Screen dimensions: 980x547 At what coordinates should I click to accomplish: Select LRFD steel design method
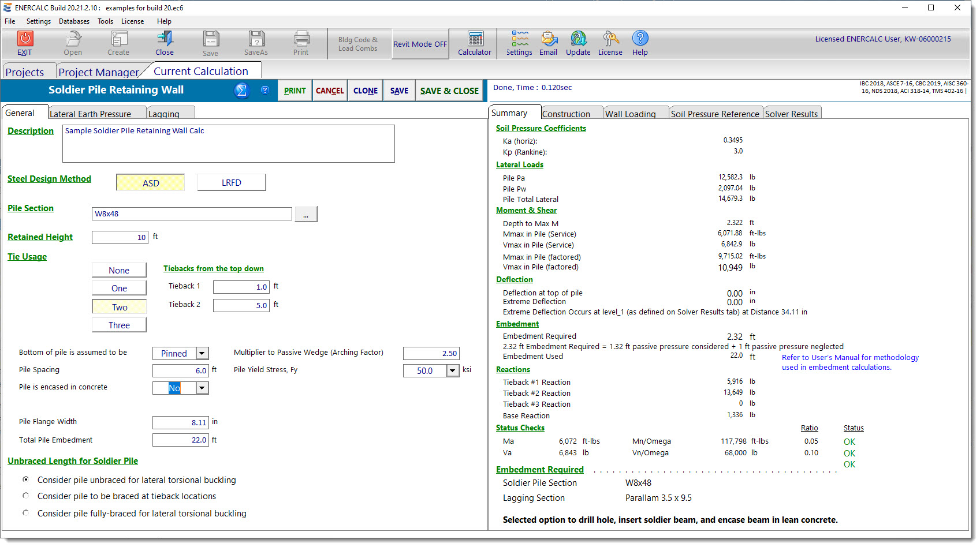pos(232,182)
